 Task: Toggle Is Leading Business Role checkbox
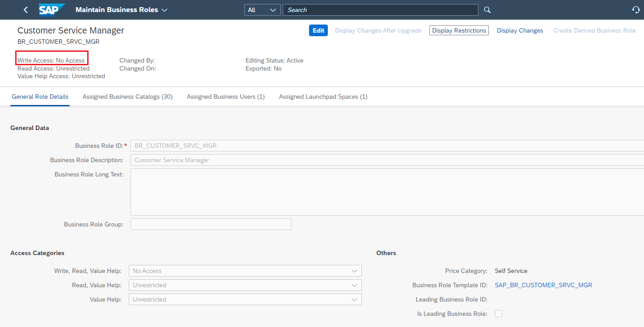(x=499, y=314)
